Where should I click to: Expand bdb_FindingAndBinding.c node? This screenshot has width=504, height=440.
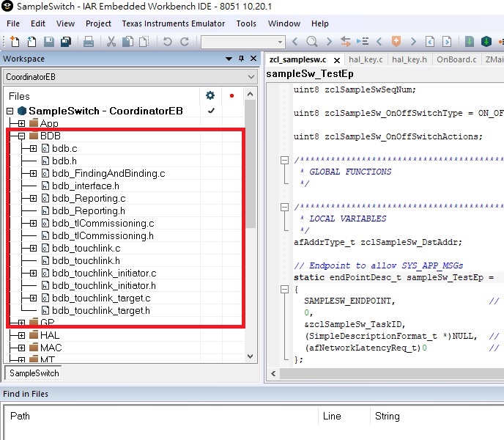click(x=33, y=174)
